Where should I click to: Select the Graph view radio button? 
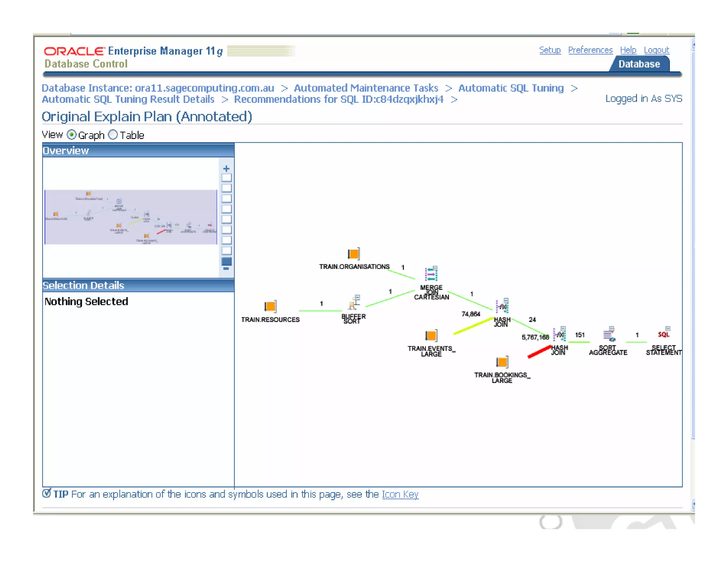[71, 135]
